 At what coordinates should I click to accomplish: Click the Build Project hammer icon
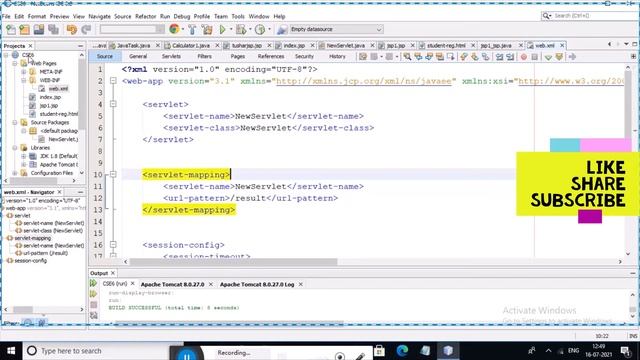[x=192, y=29]
